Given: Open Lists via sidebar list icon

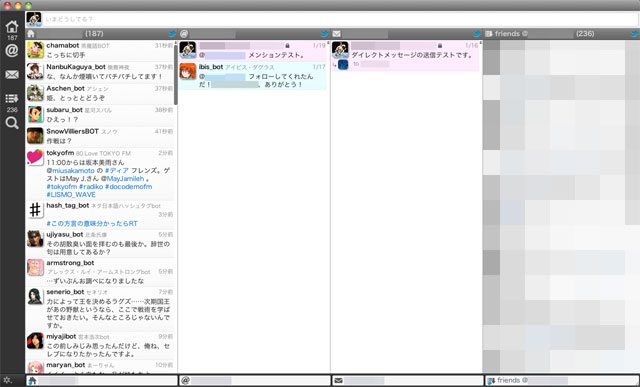Looking at the screenshot, I should pos(12,98).
